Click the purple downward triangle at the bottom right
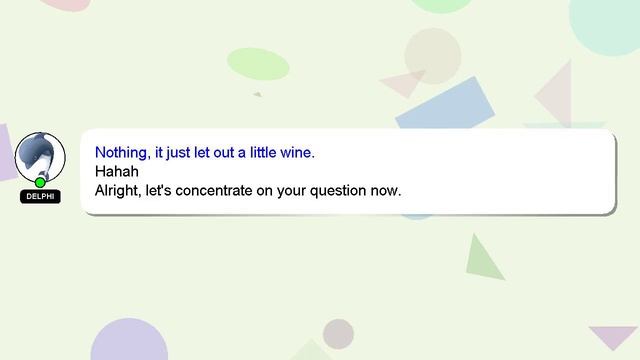The image size is (640, 360). (613, 337)
